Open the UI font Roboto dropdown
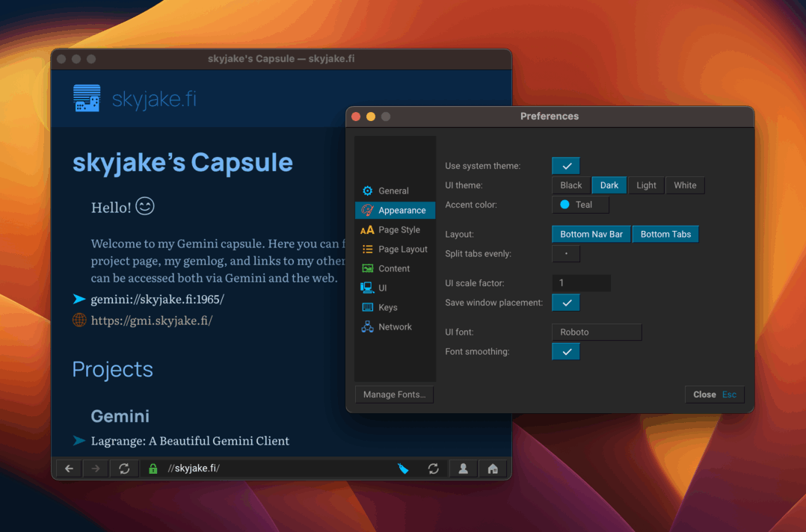Image resolution: width=806 pixels, height=532 pixels. click(x=597, y=332)
